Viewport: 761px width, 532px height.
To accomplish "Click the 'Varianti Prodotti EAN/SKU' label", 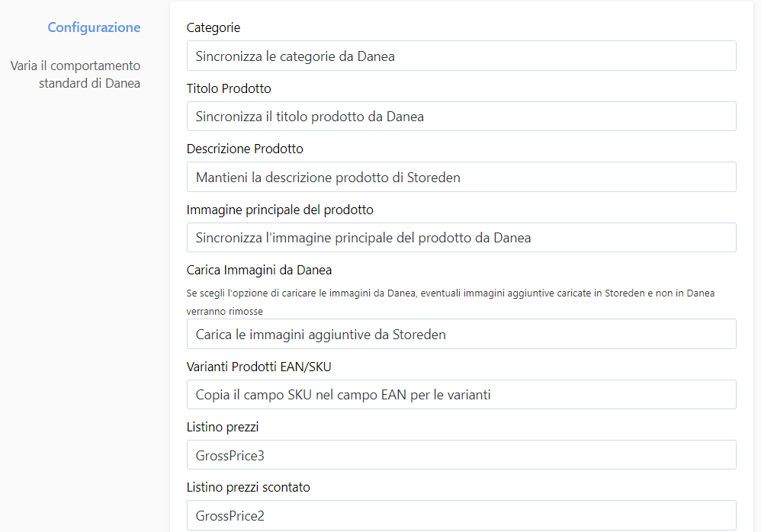I will tap(259, 367).
